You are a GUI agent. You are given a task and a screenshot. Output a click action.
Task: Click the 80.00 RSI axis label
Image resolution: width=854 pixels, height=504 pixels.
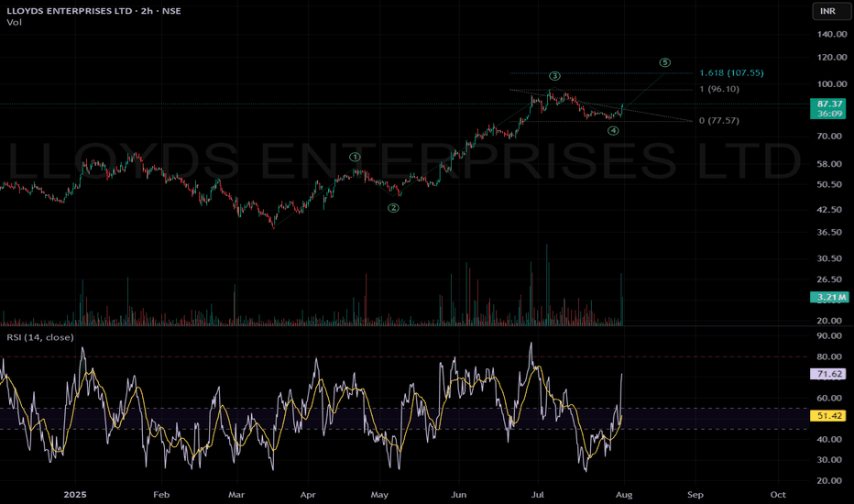point(829,356)
